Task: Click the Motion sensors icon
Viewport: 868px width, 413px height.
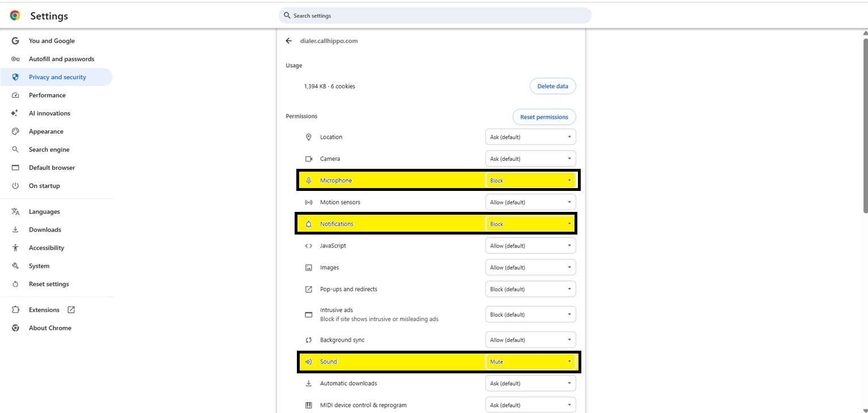Action: pos(309,202)
